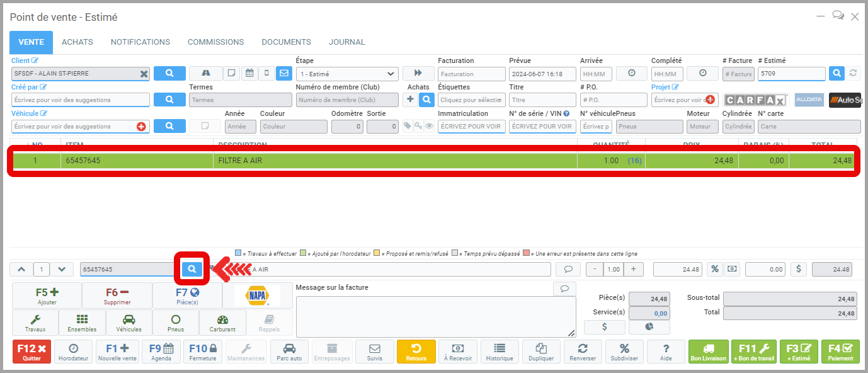Click the item search magnifier button
This screenshot has height=373, width=868.
pyautogui.click(x=192, y=269)
